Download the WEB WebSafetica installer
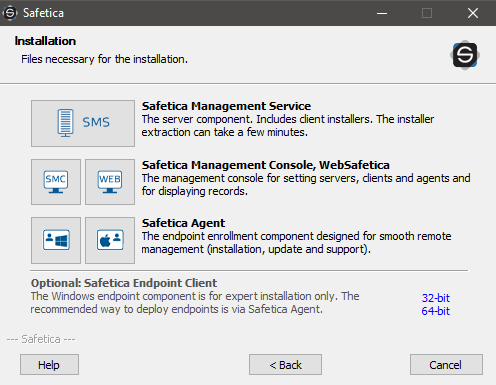This screenshot has width=496, height=385. [x=110, y=182]
